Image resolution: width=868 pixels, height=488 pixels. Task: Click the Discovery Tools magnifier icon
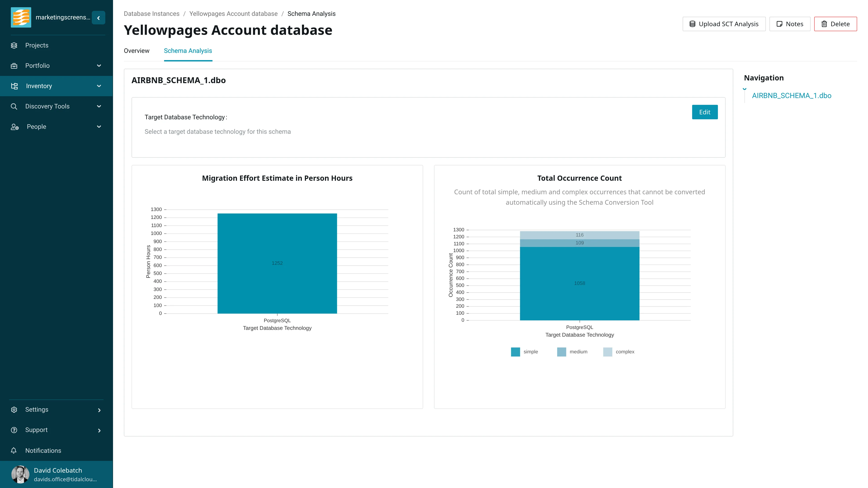pos(14,106)
